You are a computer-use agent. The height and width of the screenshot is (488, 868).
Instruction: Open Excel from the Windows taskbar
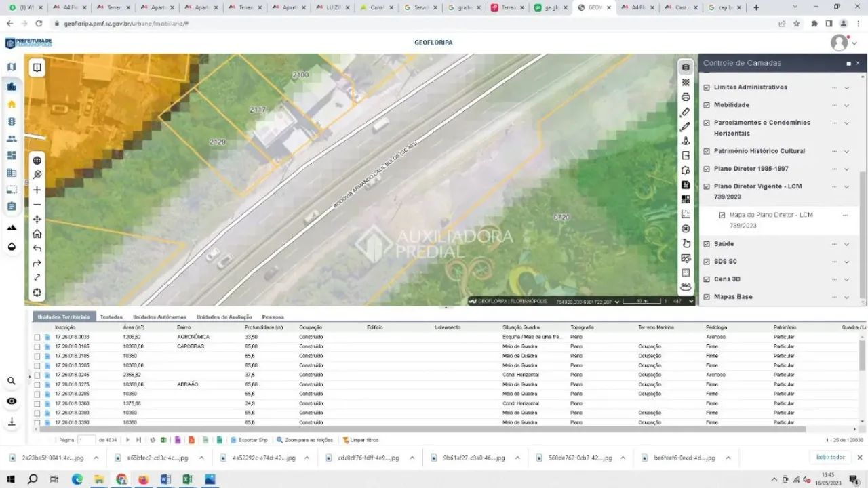188,479
